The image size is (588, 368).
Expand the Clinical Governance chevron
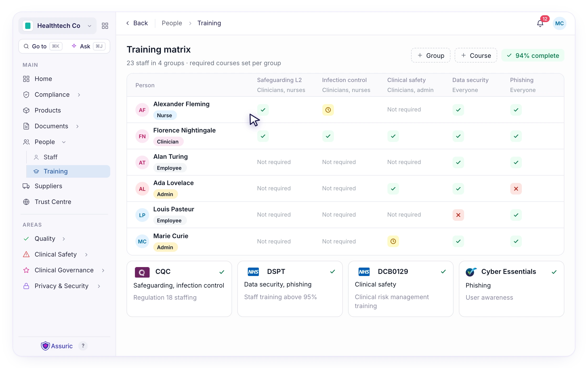pos(103,270)
